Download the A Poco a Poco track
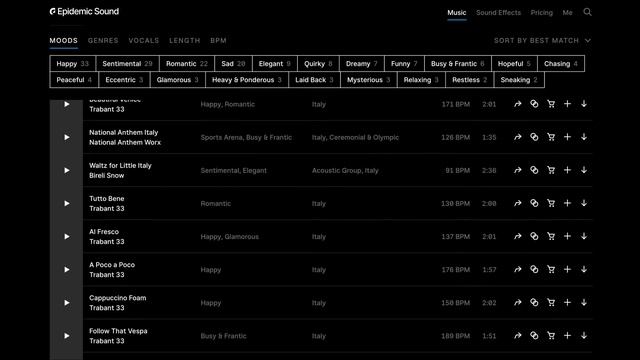This screenshot has height=360, width=640. (x=584, y=269)
